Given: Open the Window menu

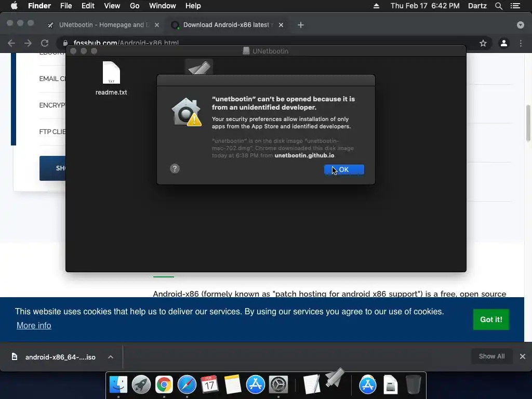Looking at the screenshot, I should pyautogui.click(x=163, y=6).
